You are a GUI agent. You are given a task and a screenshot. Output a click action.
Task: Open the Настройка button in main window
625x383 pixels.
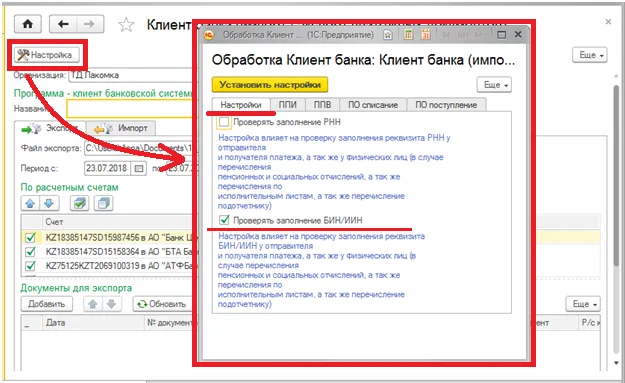[46, 55]
